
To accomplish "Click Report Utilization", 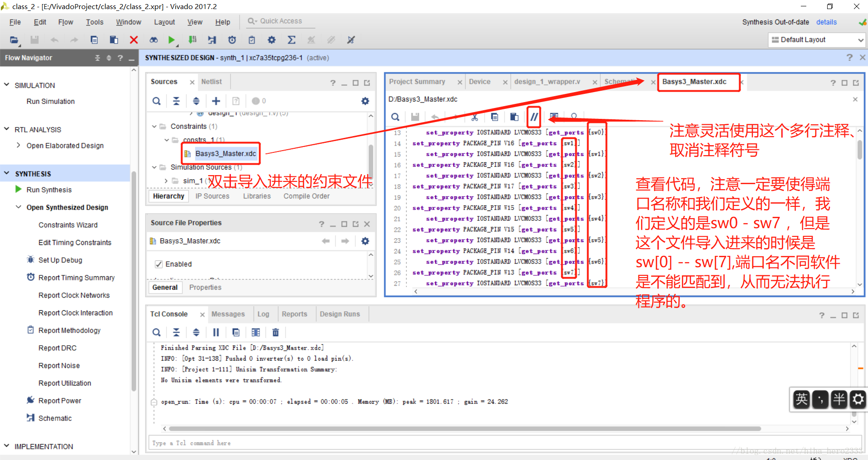I will [64, 383].
